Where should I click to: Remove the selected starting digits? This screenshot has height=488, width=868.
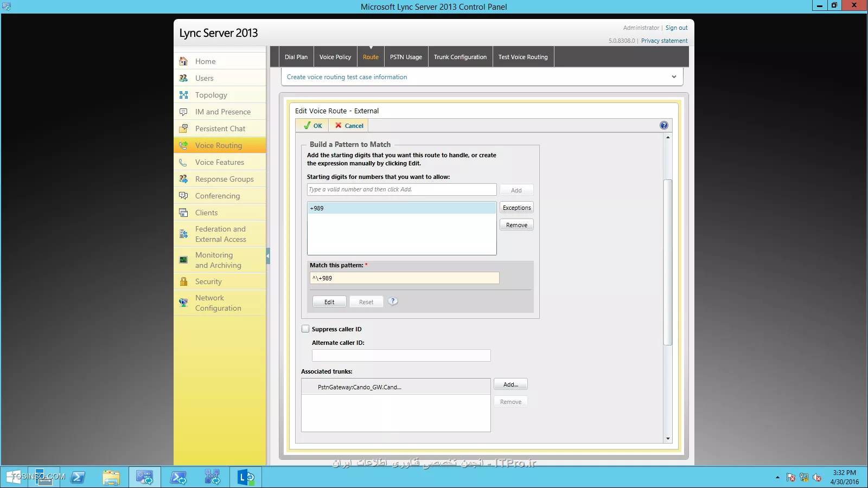(x=516, y=225)
